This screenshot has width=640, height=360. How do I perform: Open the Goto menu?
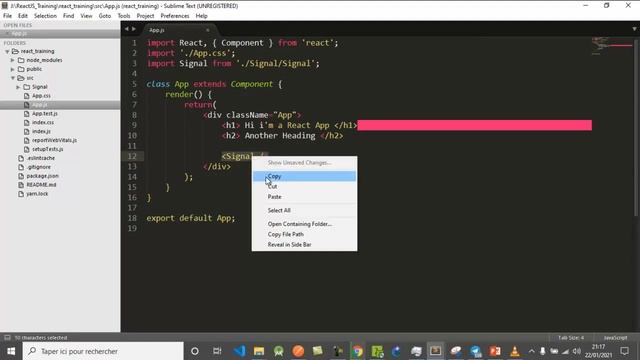(x=105, y=16)
